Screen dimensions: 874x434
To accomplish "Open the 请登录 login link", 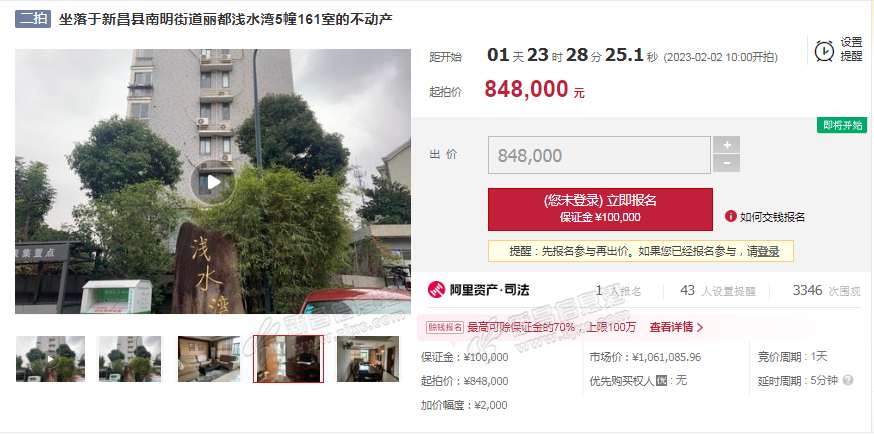I will point(763,251).
